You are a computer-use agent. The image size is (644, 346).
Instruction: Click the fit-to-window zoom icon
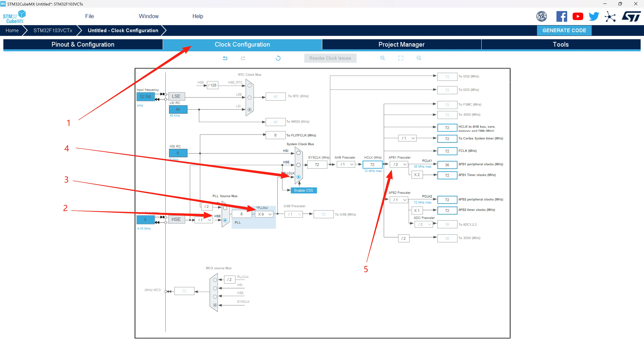(400, 58)
